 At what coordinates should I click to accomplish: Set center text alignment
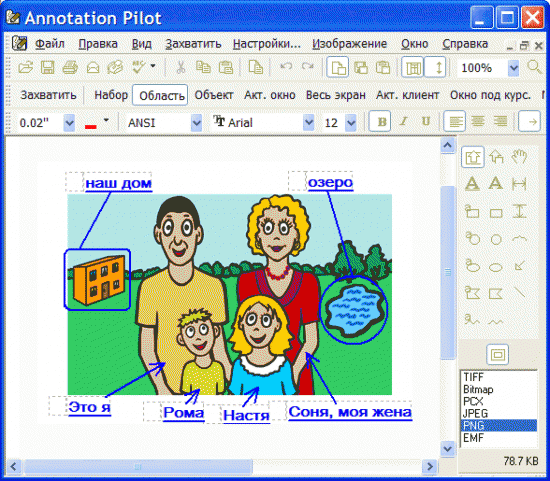(x=478, y=122)
